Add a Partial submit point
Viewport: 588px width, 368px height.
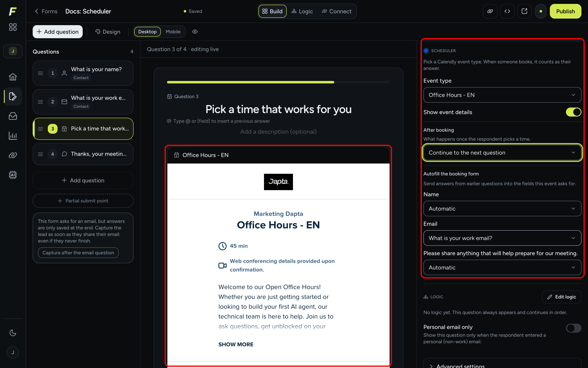(83, 201)
